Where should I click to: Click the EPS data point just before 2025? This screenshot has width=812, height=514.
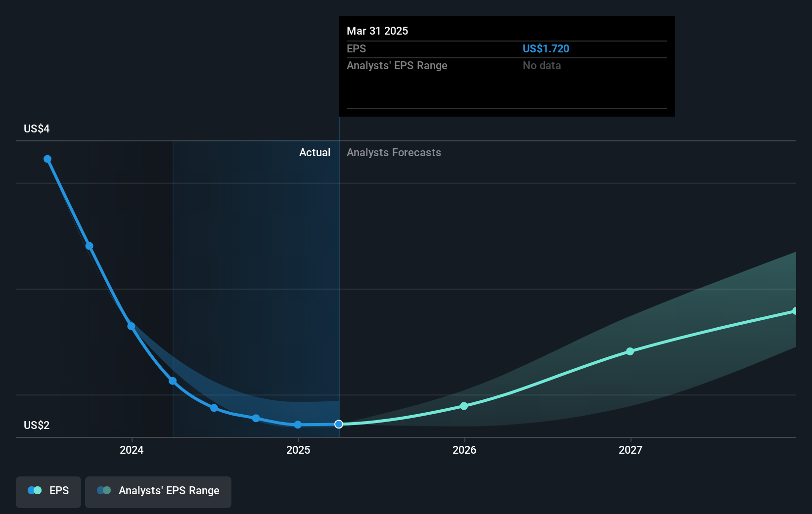click(x=256, y=418)
